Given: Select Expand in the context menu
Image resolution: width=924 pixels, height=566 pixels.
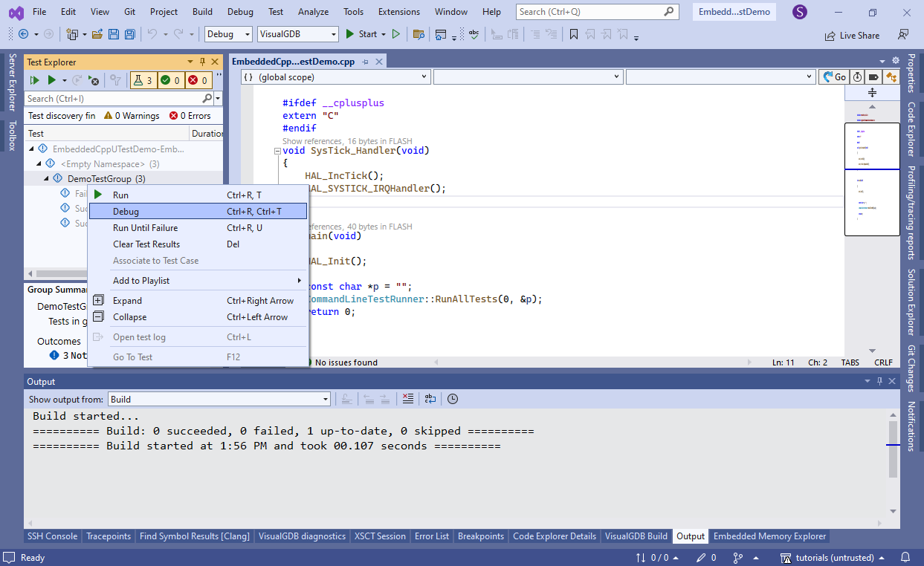Looking at the screenshot, I should click(198, 301).
